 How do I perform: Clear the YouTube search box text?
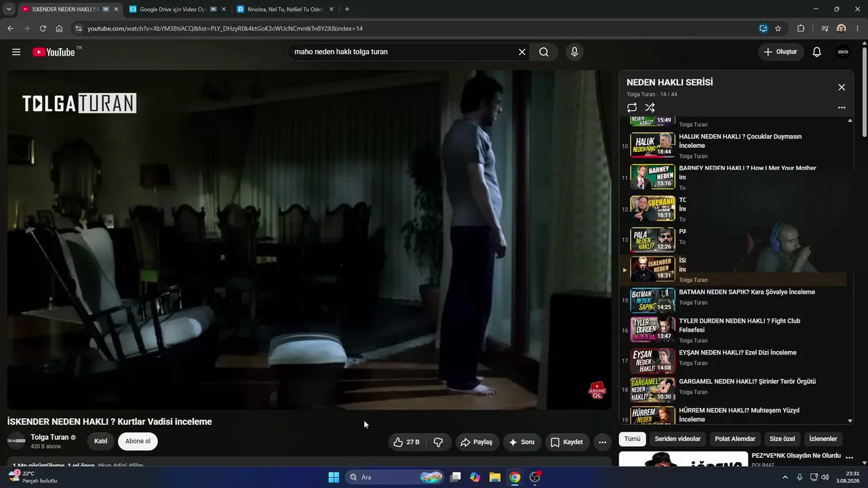coord(522,52)
